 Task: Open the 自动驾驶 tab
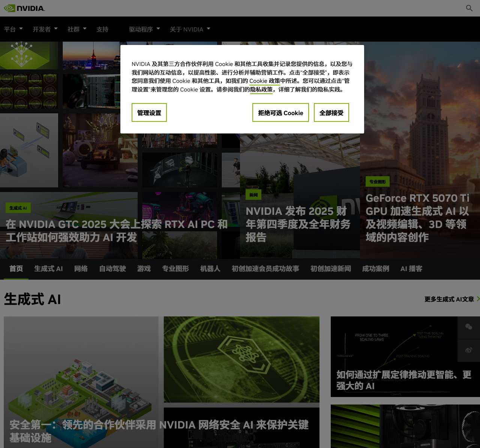[x=112, y=269]
